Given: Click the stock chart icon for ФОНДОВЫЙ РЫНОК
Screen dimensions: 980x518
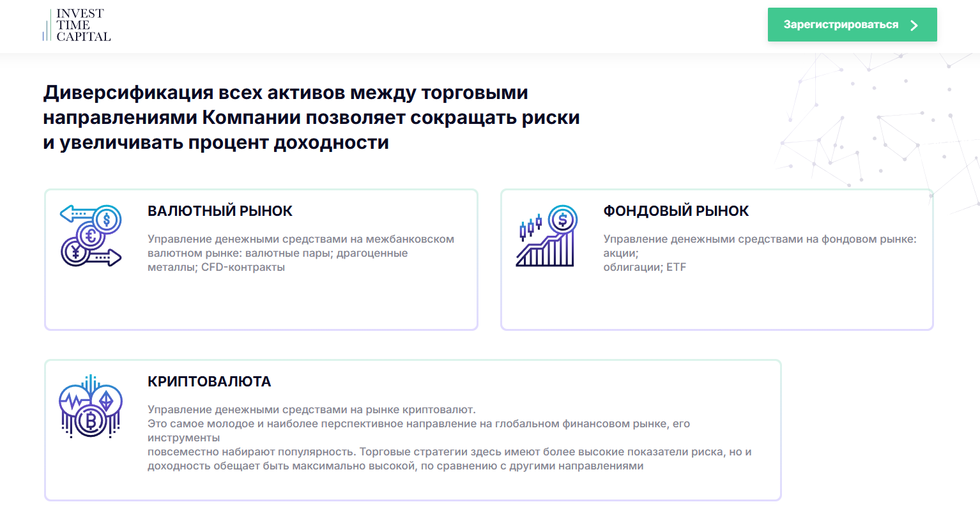Looking at the screenshot, I should 546,236.
